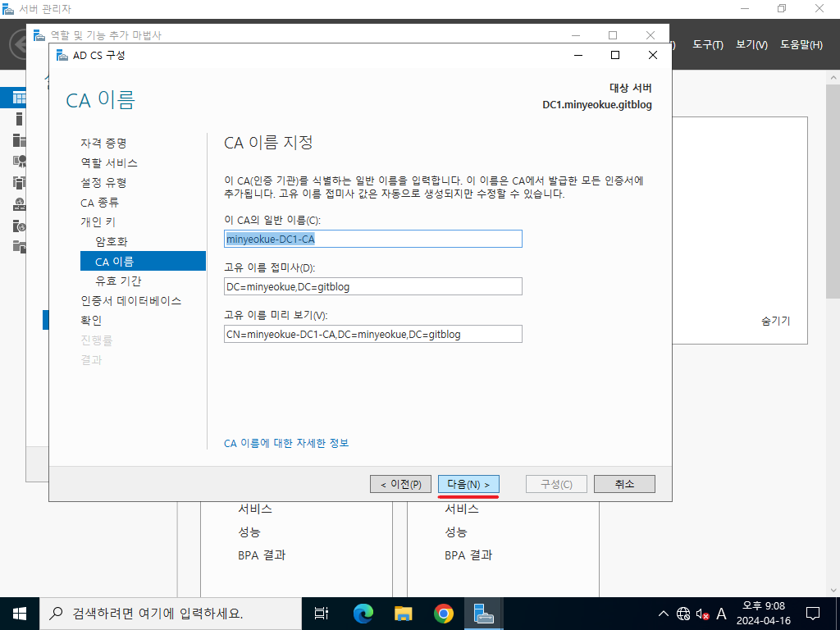Click muted volume tray icon
Image resolution: width=840 pixels, height=630 pixels.
(x=702, y=614)
